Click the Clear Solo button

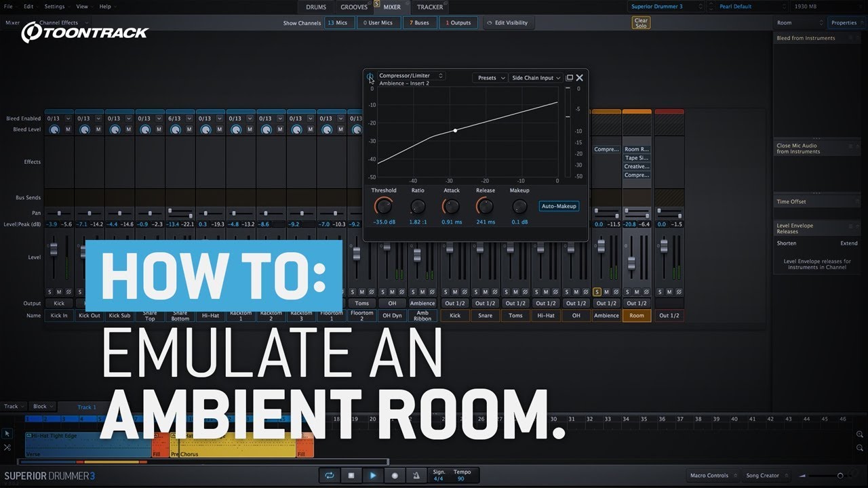tap(641, 23)
